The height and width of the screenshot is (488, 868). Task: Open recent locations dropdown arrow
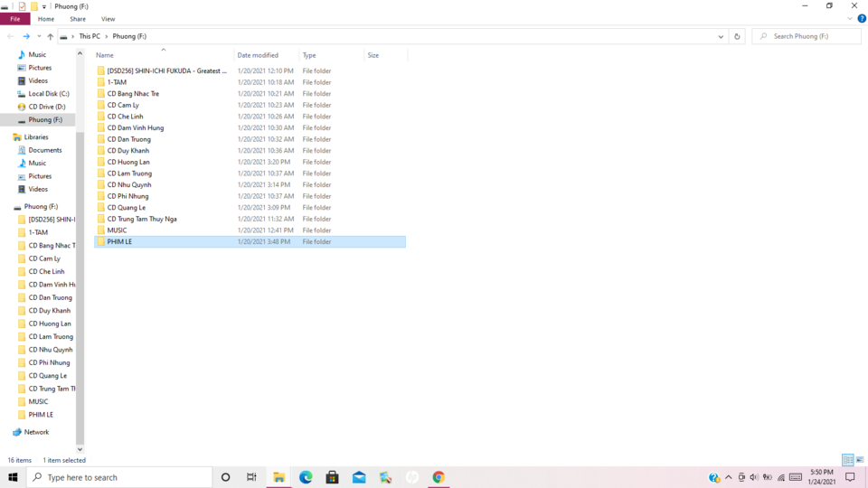[x=39, y=36]
